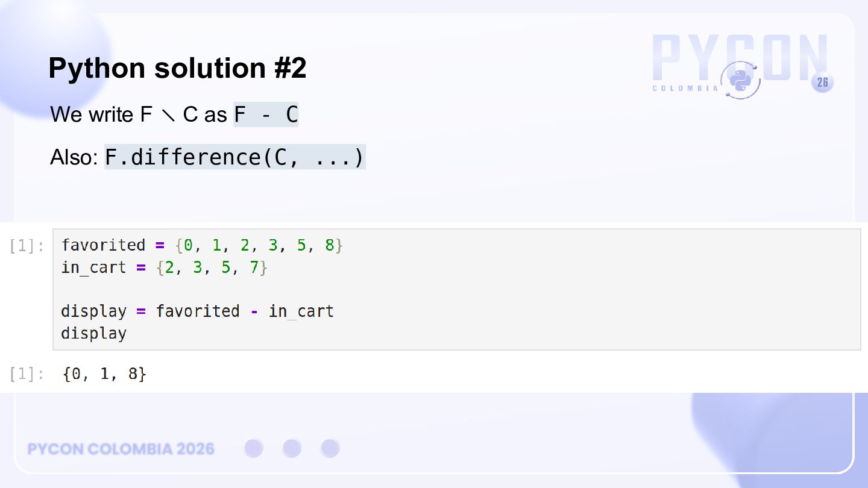Click the F.difference(C, ...) code snippet
The width and height of the screenshot is (868, 488).
click(235, 157)
